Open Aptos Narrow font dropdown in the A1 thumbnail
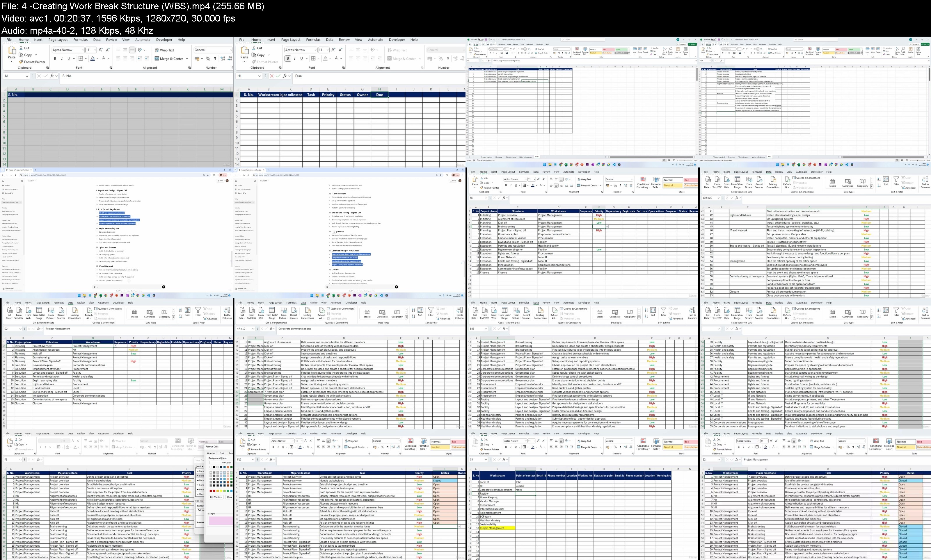931x560 pixels. click(x=83, y=50)
